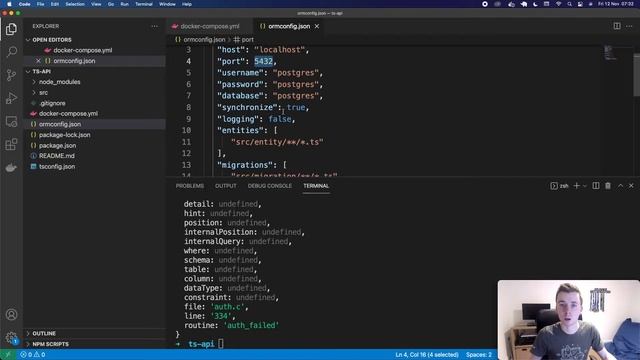The width and height of the screenshot is (640, 360).
Task: Close ormconfig.json in Open Editors list
Action: (x=38, y=61)
